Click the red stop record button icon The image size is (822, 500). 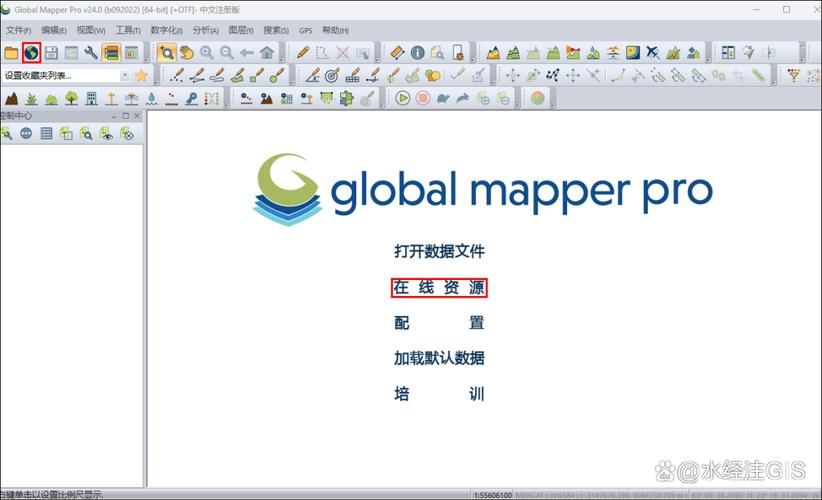click(423, 98)
